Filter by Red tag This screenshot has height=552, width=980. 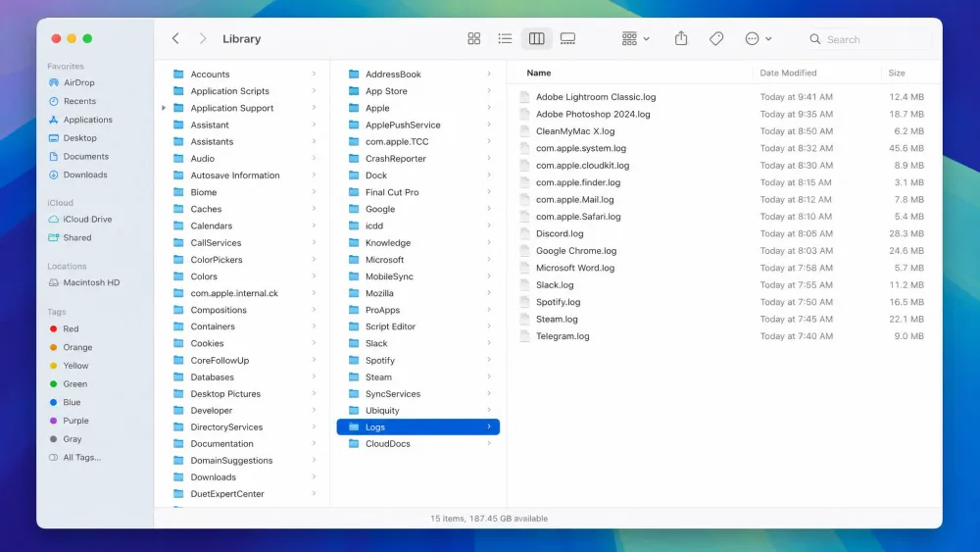pos(71,328)
